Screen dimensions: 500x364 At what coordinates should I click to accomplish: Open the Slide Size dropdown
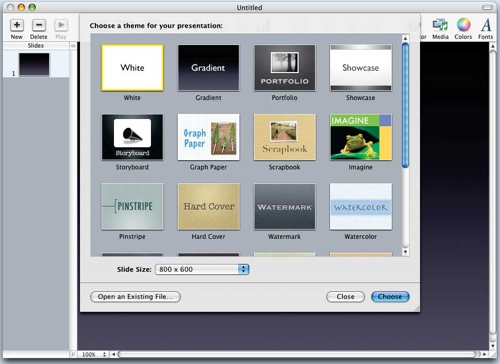tap(202, 269)
